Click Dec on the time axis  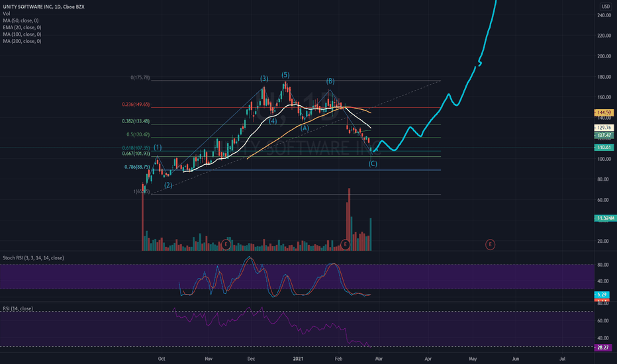click(251, 359)
